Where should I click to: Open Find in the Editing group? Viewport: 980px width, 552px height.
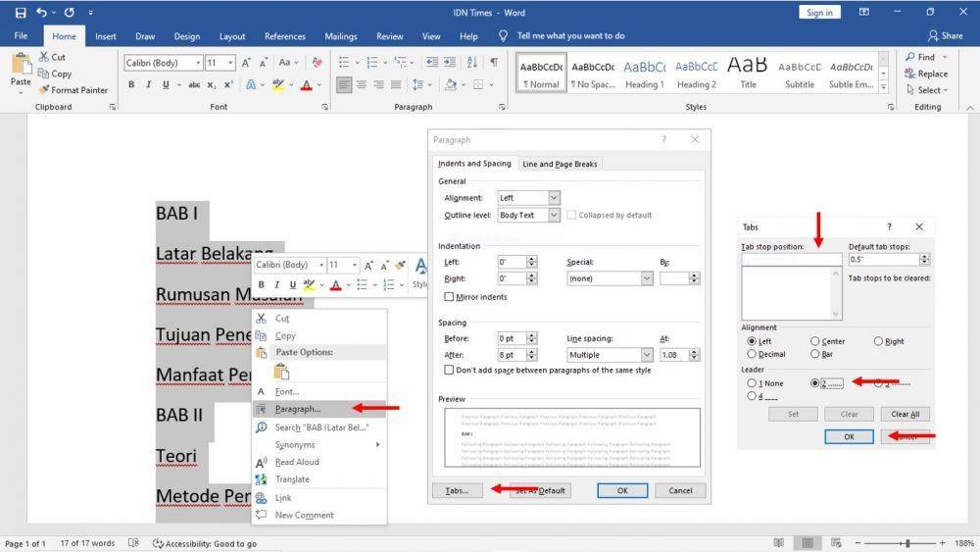pyautogui.click(x=926, y=57)
